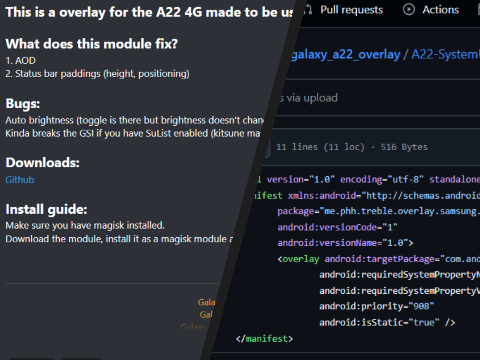Click the closing </manifest> tag
The width and height of the screenshot is (480, 360).
point(264,339)
